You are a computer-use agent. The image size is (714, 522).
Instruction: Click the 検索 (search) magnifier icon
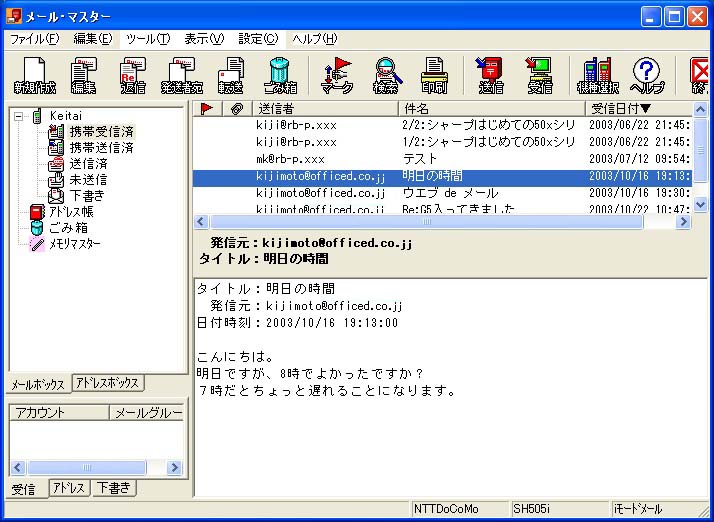[x=385, y=74]
